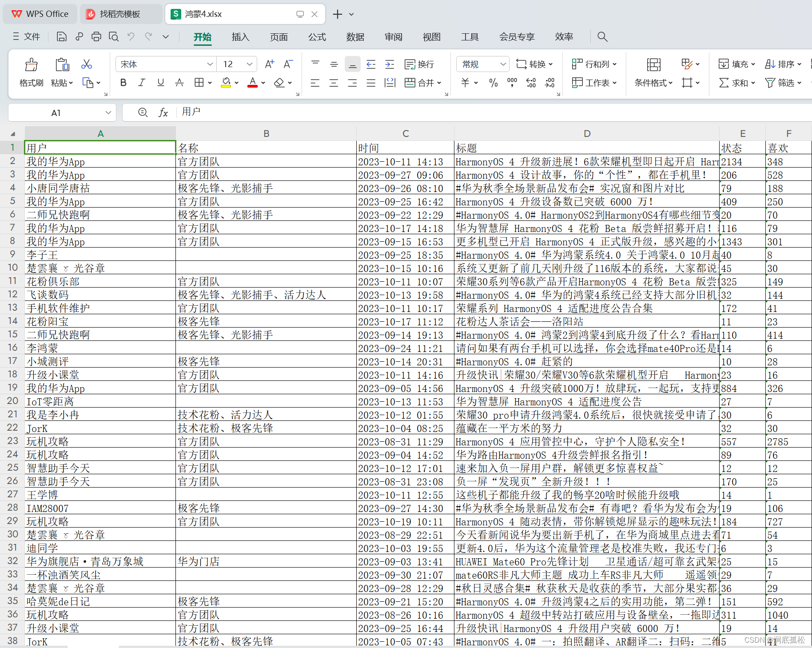The image size is (812, 648).
Task: Switch to the 数据 ribbon tab
Action: [355, 37]
